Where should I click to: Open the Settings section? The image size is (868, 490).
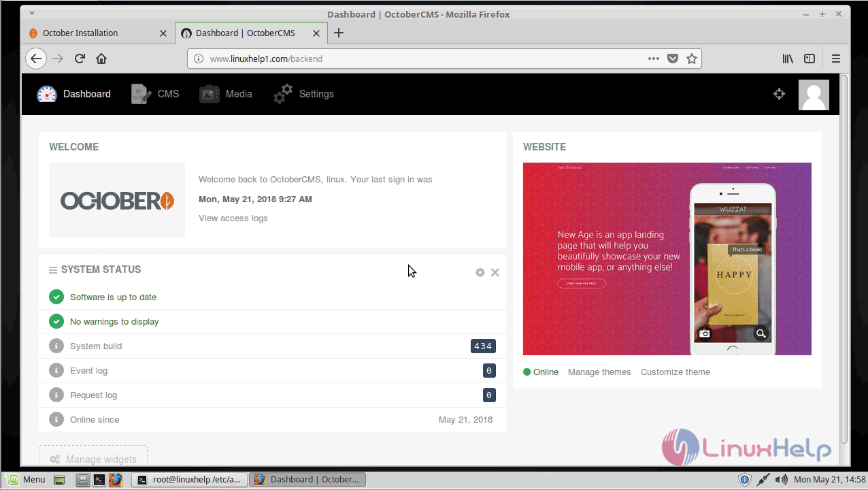(303, 94)
